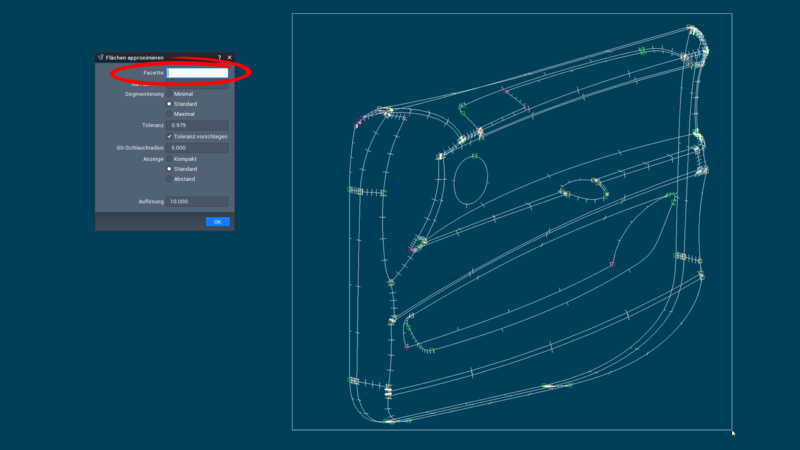Select Minimal Segmentierung option
Screen dimensions: 800x450
[169, 94]
